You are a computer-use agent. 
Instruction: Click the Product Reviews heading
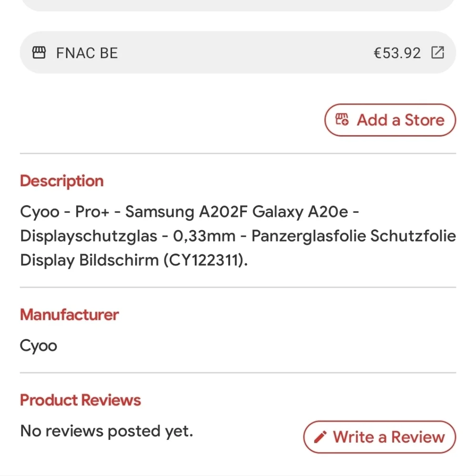tap(81, 400)
